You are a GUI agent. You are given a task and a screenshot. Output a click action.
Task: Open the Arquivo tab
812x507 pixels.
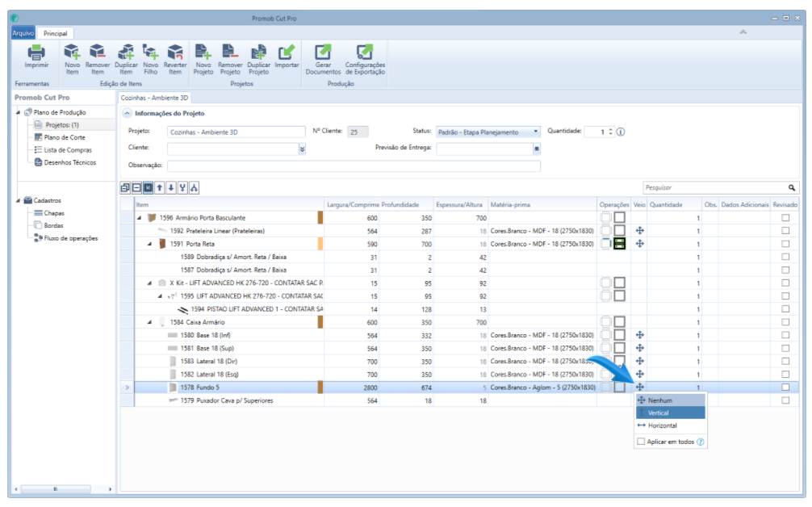click(23, 33)
